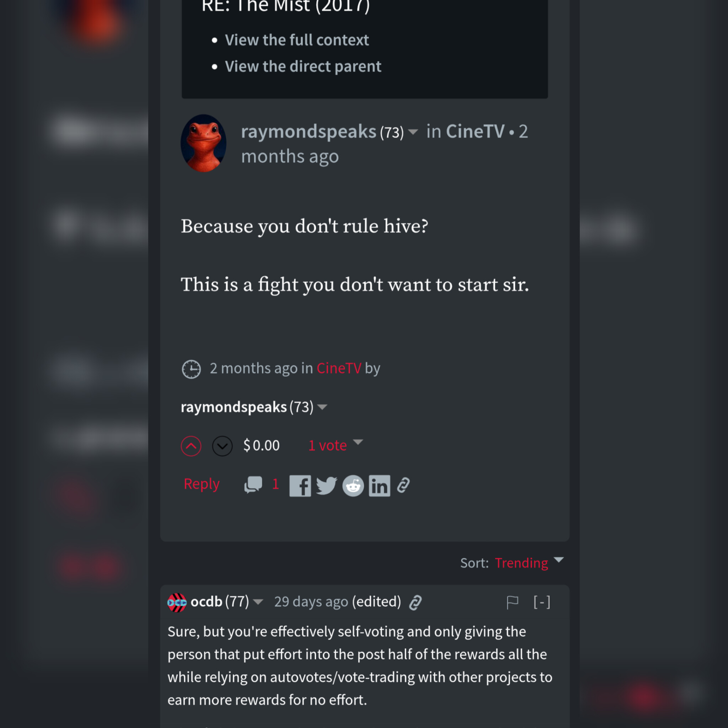Share comment on Twitter
728x728 pixels.
(326, 486)
